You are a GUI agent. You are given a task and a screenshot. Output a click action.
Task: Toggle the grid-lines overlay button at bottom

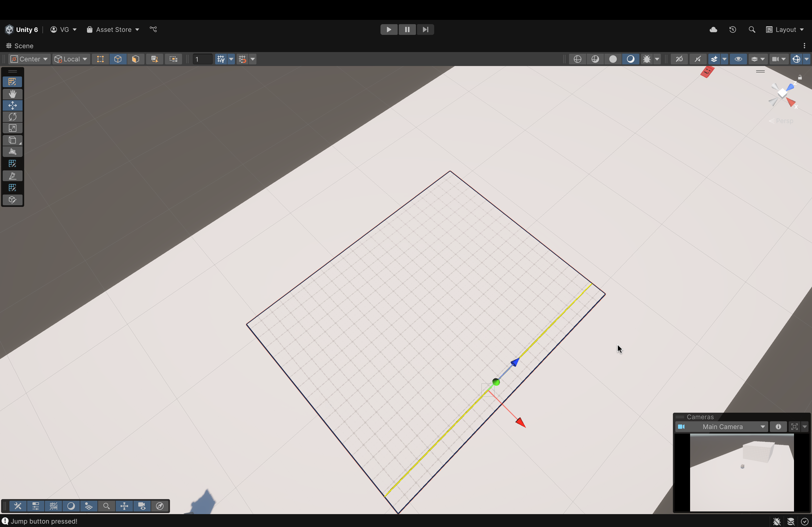point(53,506)
